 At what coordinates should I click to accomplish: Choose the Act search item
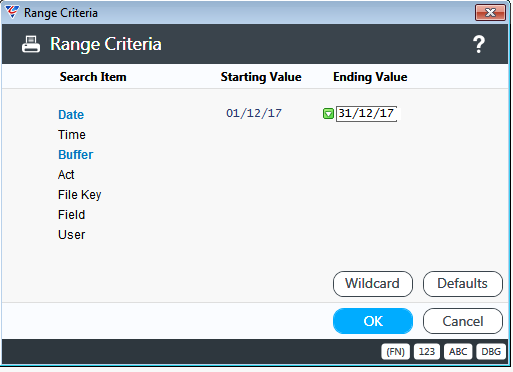click(x=66, y=175)
